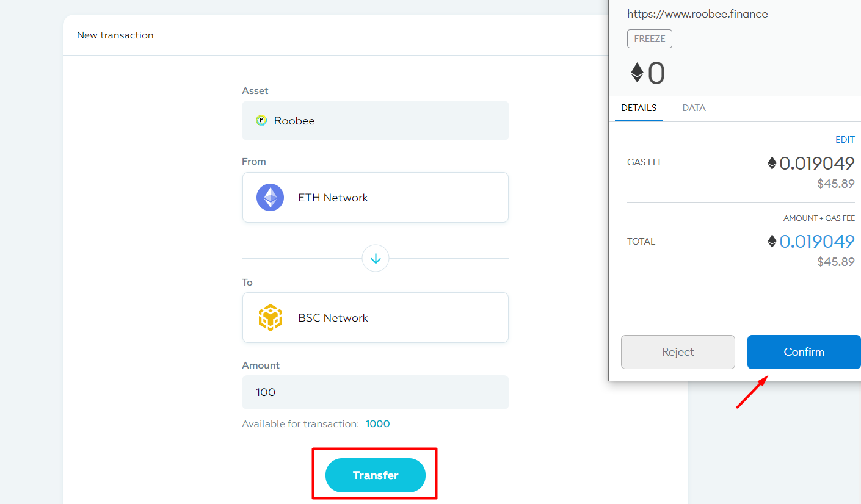Click the Roobee token icon
This screenshot has width=861, height=504.
pyautogui.click(x=261, y=121)
